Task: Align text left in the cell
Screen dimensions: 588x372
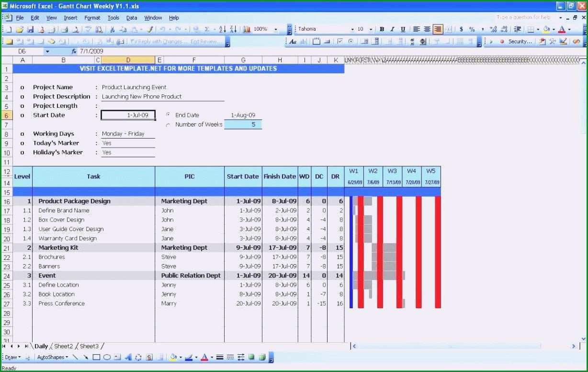Action: (417, 29)
